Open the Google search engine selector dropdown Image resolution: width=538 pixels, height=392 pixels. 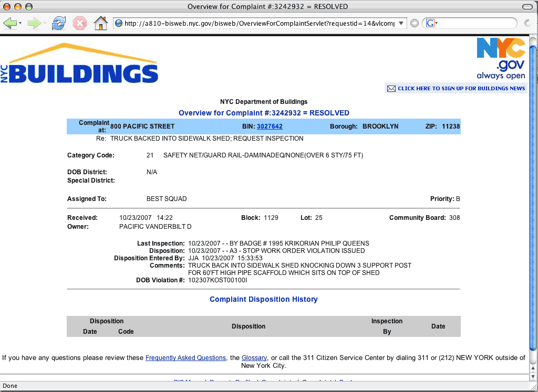click(x=432, y=24)
